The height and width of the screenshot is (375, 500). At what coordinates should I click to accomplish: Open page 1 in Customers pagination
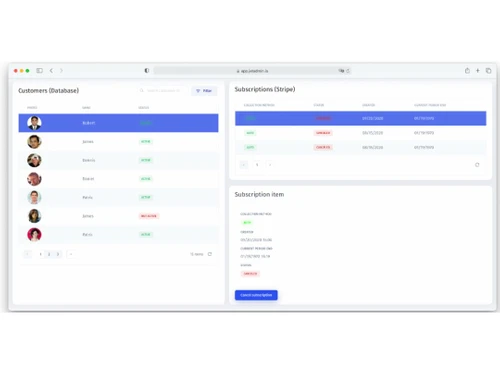(40, 254)
